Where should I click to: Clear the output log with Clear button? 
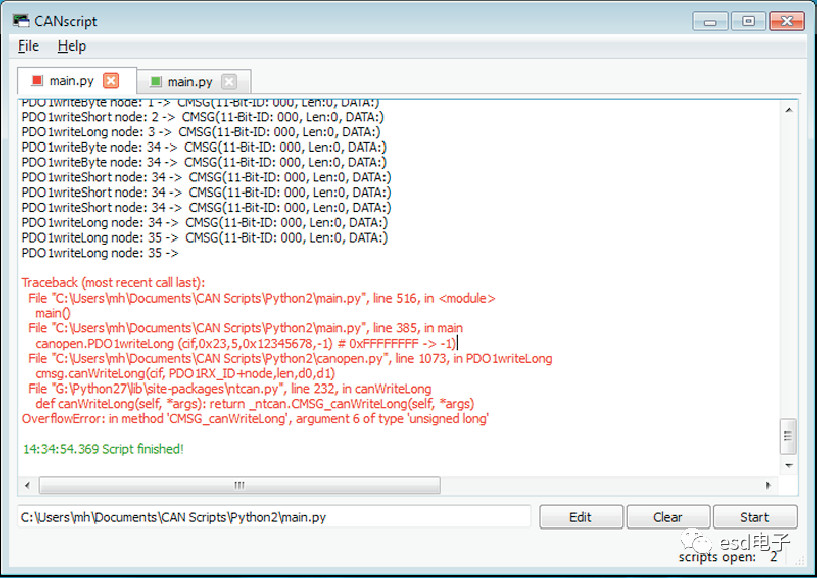667,517
